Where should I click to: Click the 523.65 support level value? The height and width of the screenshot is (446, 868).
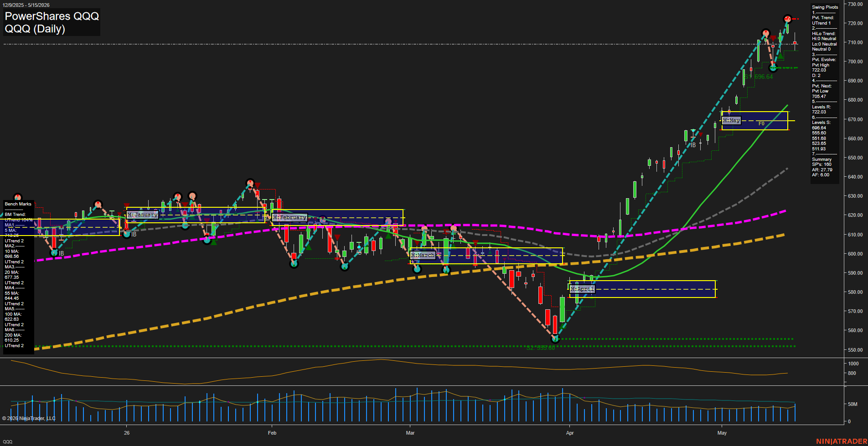(x=819, y=144)
